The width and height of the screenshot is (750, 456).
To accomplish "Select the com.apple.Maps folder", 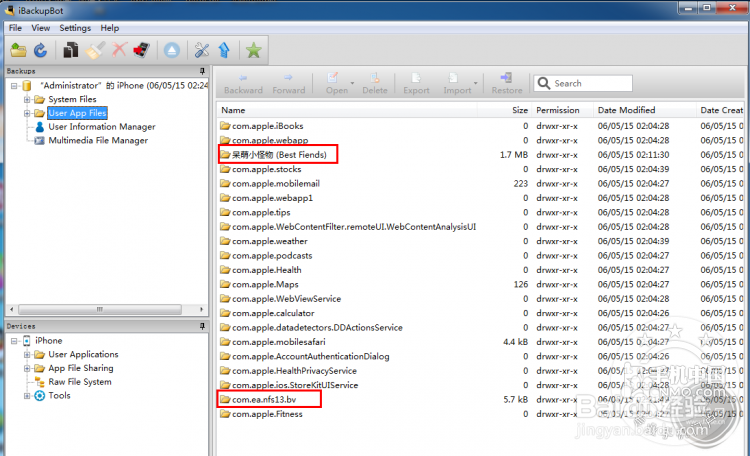I will click(265, 284).
